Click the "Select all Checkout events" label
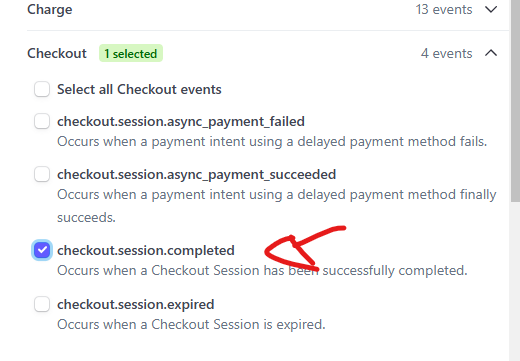 (x=139, y=89)
